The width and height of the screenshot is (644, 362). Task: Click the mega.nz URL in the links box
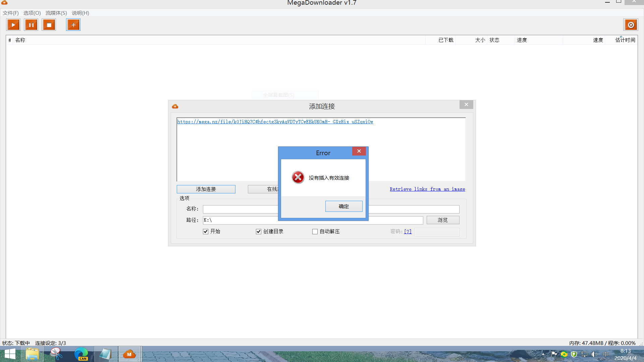[275, 122]
